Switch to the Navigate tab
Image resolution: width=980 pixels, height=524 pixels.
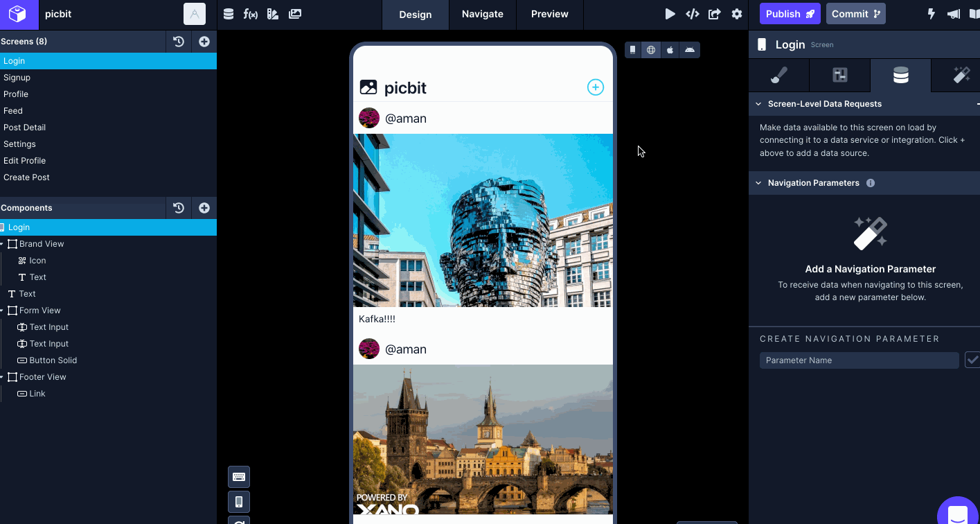click(x=482, y=14)
